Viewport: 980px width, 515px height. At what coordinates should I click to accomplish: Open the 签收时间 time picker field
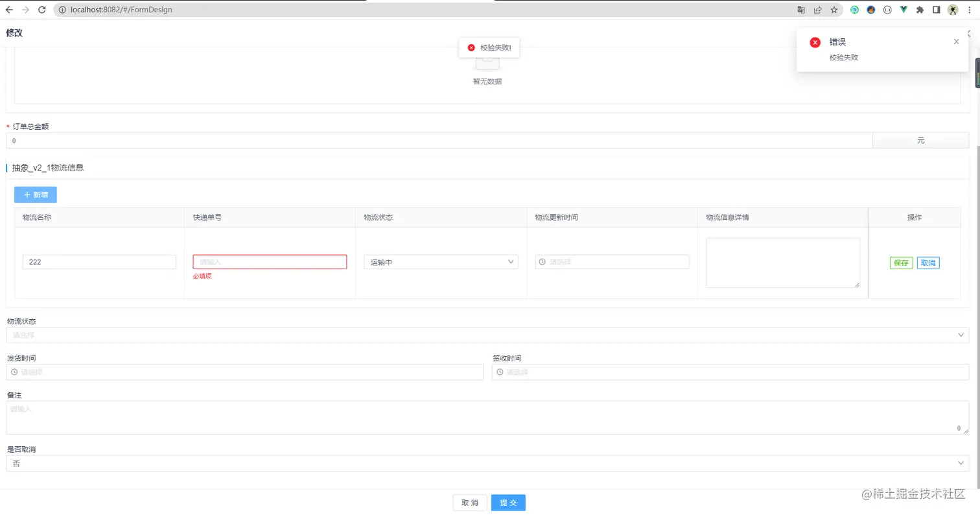pos(731,372)
